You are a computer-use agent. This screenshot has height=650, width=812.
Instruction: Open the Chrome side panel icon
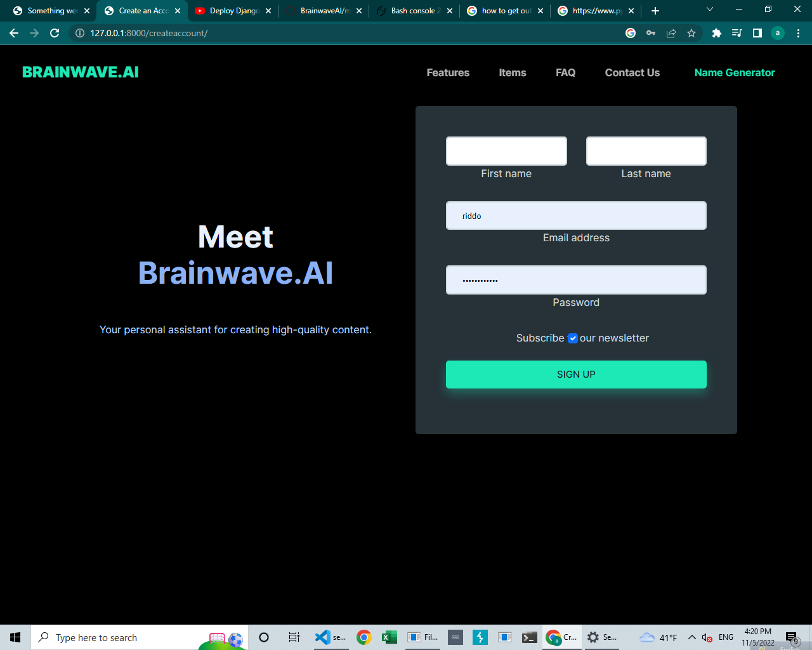pyautogui.click(x=757, y=33)
